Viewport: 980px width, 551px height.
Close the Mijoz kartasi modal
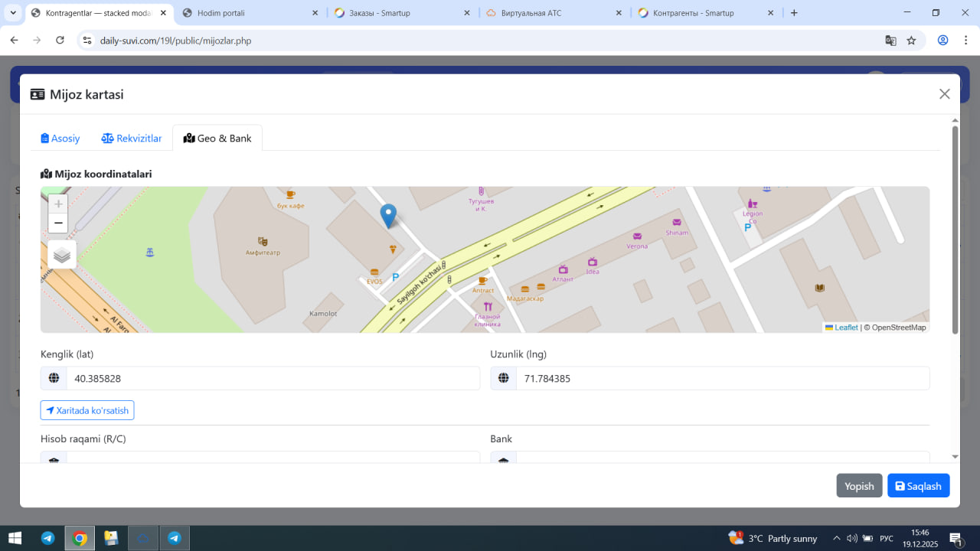944,94
